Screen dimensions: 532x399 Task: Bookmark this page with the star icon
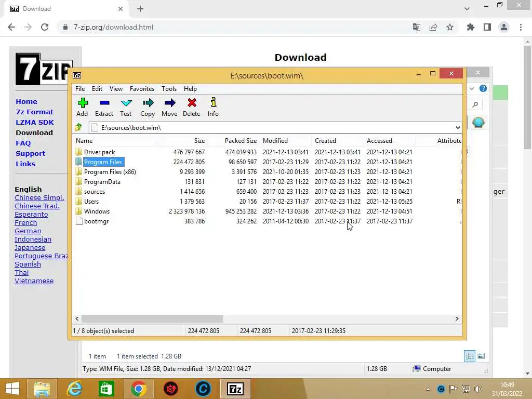point(450,27)
